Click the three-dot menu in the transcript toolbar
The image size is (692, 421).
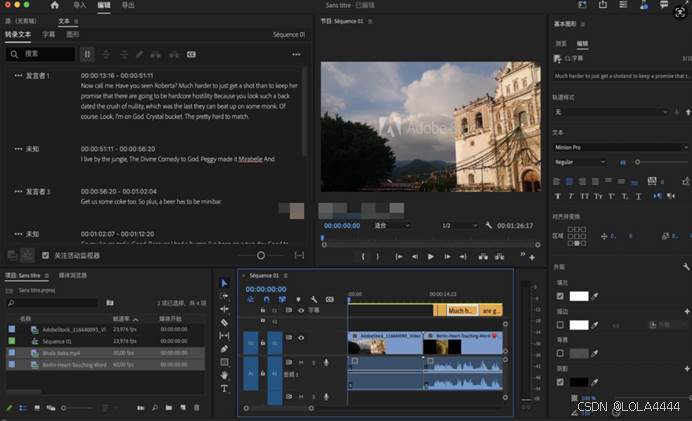click(296, 54)
